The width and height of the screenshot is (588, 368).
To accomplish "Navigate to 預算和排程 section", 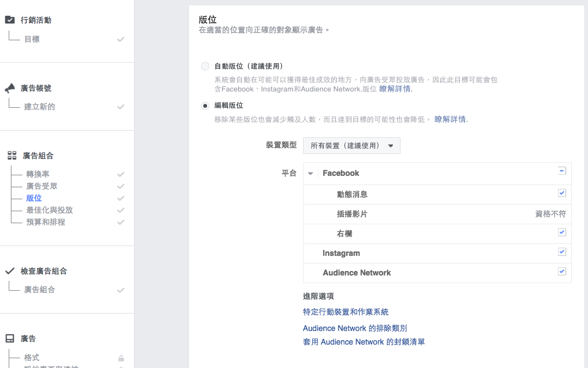I will [46, 222].
